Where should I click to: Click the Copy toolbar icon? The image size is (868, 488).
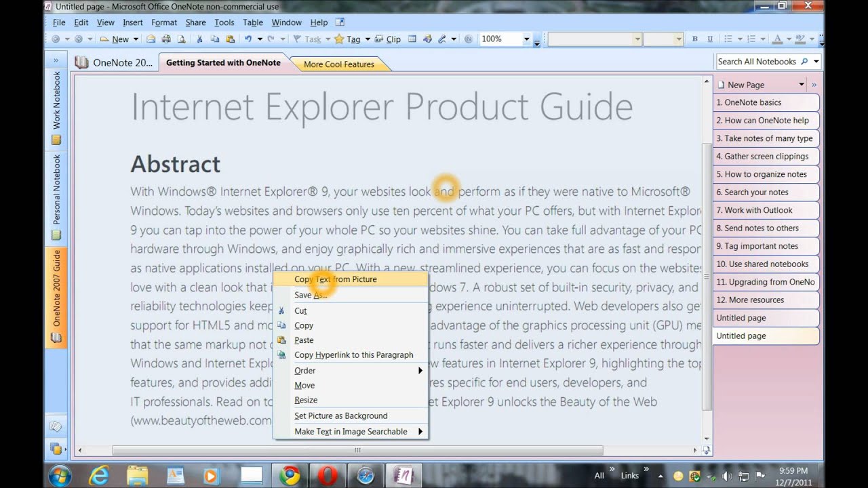(216, 39)
